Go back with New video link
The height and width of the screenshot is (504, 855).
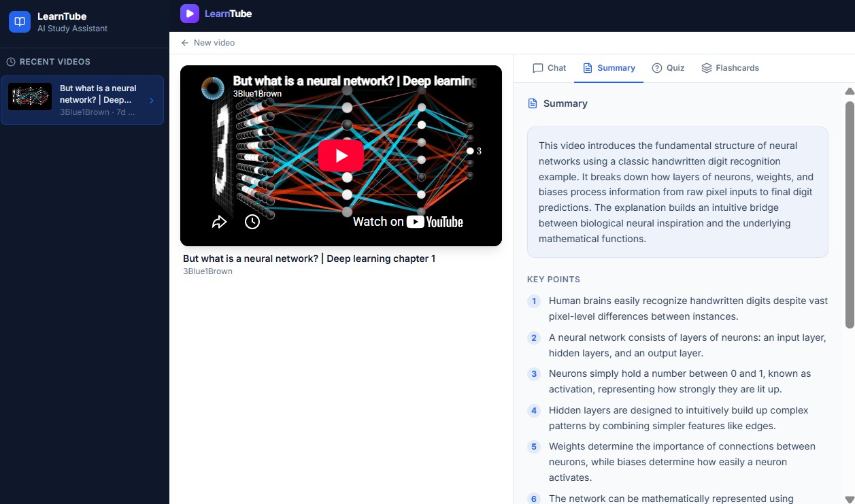click(x=208, y=43)
